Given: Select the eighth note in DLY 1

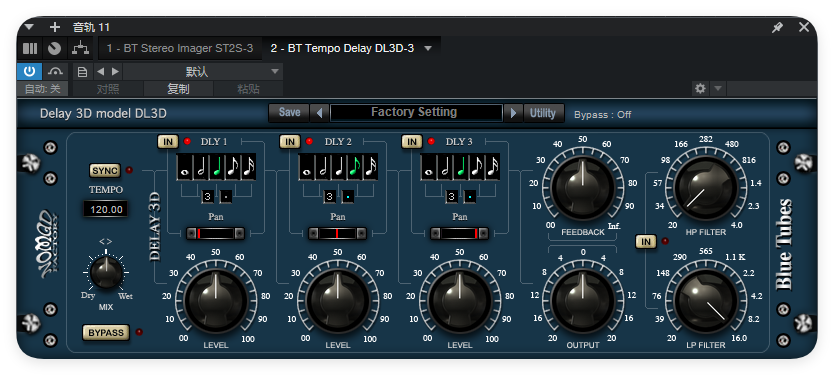Looking at the screenshot, I should 232,166.
